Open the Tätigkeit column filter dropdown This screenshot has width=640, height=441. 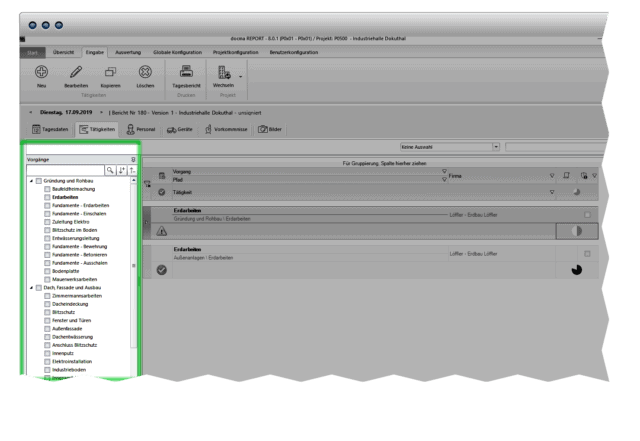coord(552,192)
